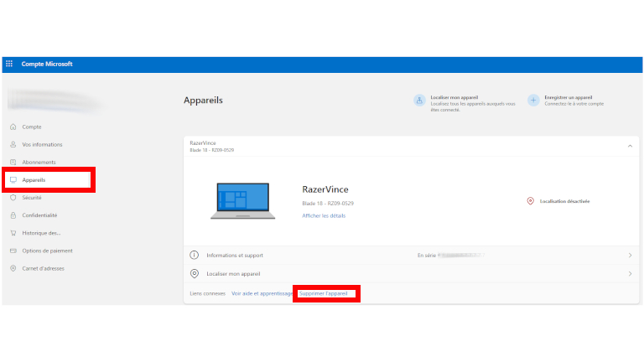Click the Compte home icon in sidebar
The width and height of the screenshot is (644, 362).
coord(13,127)
